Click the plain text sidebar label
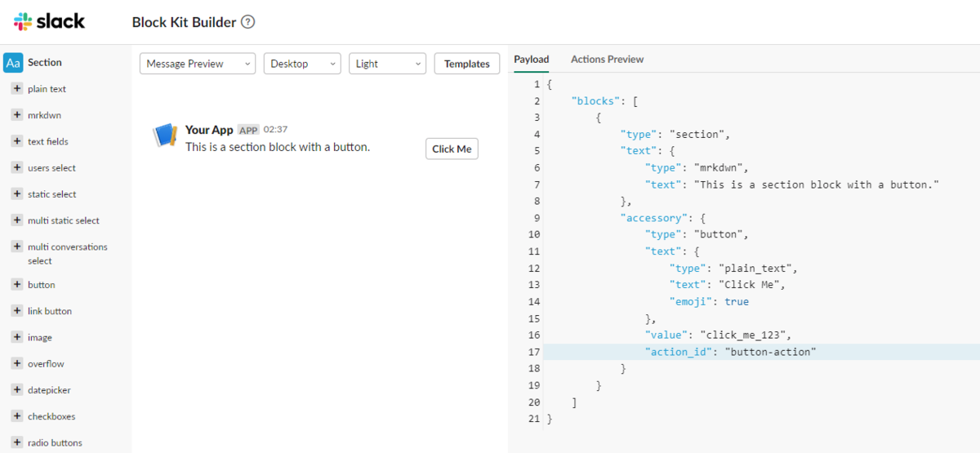The width and height of the screenshot is (980, 453). pyautogui.click(x=47, y=89)
